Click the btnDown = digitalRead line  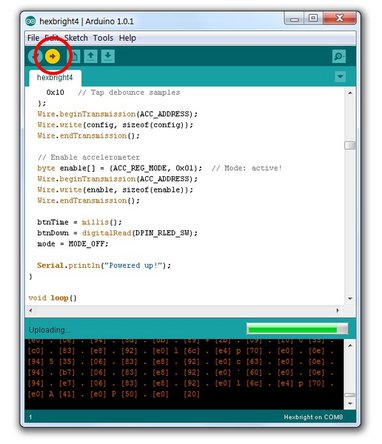click(117, 233)
